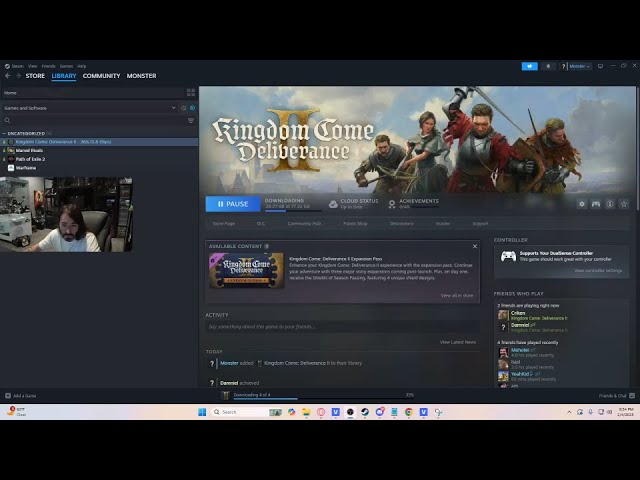This screenshot has width=640, height=480.
Task: Click the Available Content help question mark
Action: tap(267, 246)
